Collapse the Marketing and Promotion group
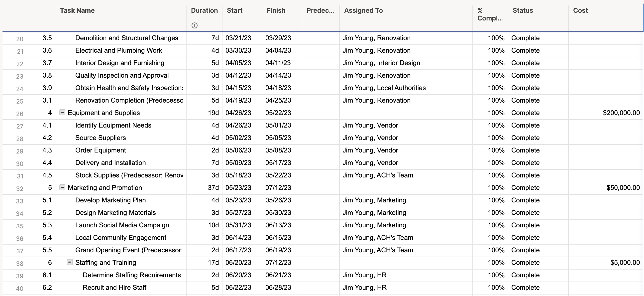 coord(62,187)
